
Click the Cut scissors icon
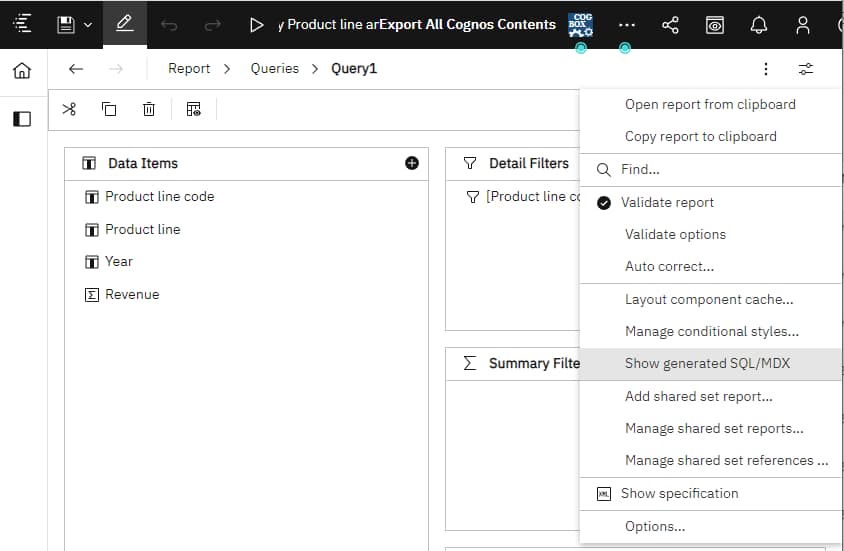(x=69, y=109)
